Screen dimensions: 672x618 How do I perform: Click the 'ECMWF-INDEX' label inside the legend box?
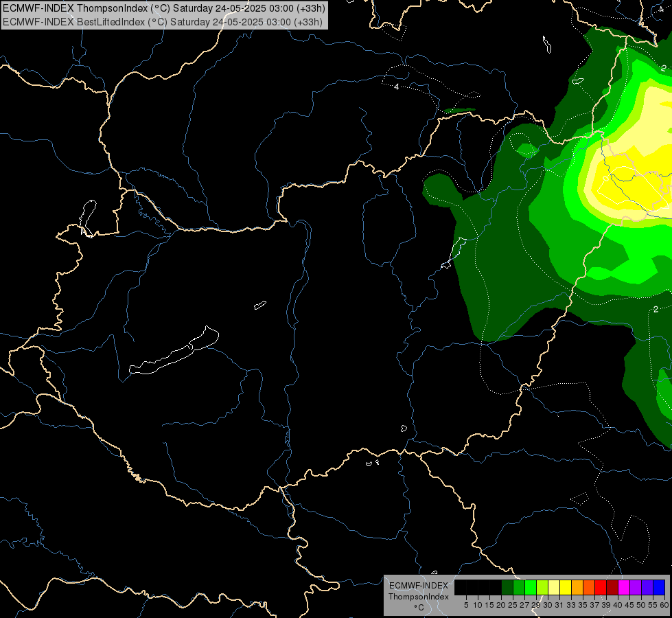[x=419, y=586]
